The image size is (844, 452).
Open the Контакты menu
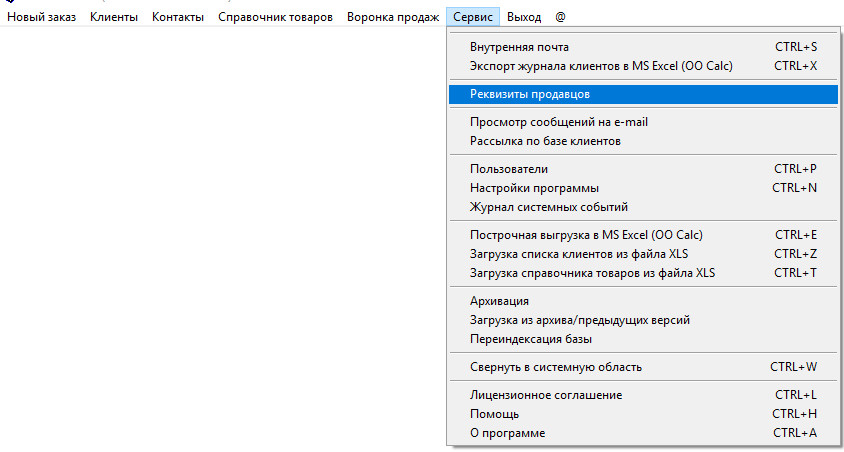point(178,18)
